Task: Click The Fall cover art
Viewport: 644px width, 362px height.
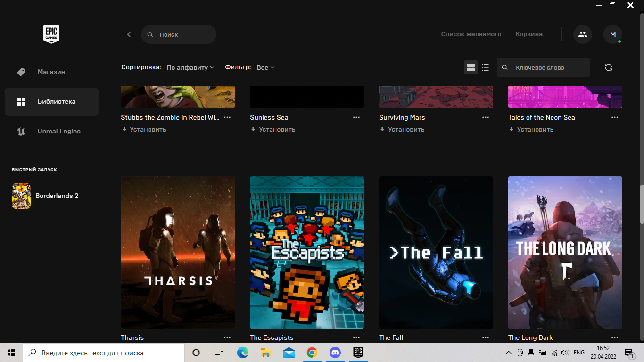Action: coord(436,252)
